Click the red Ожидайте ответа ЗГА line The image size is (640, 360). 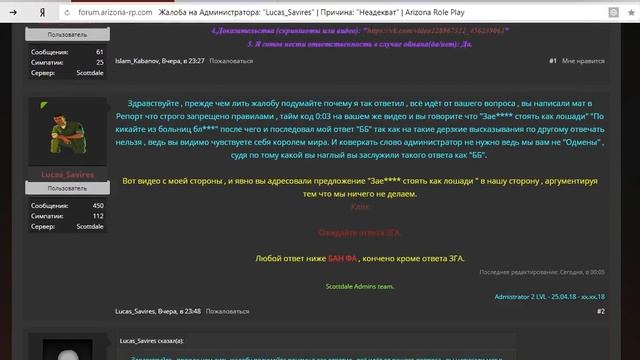click(360, 233)
